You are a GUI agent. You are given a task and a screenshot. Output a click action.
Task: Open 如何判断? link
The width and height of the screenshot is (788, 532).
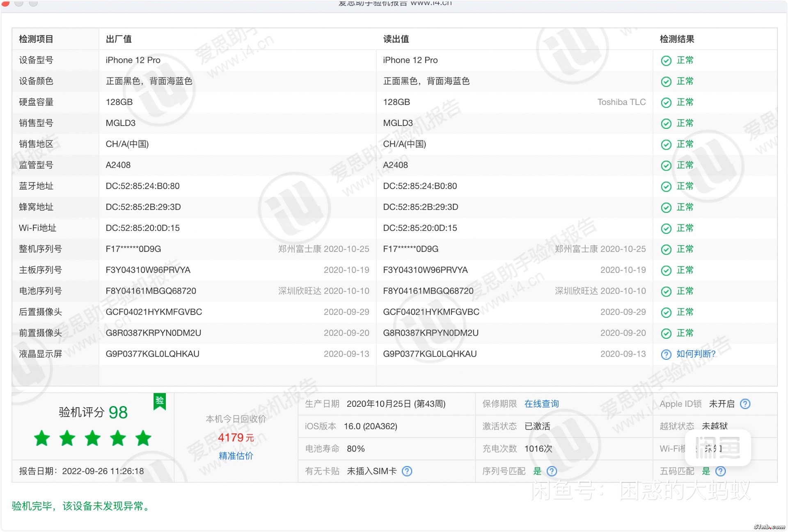pyautogui.click(x=696, y=354)
